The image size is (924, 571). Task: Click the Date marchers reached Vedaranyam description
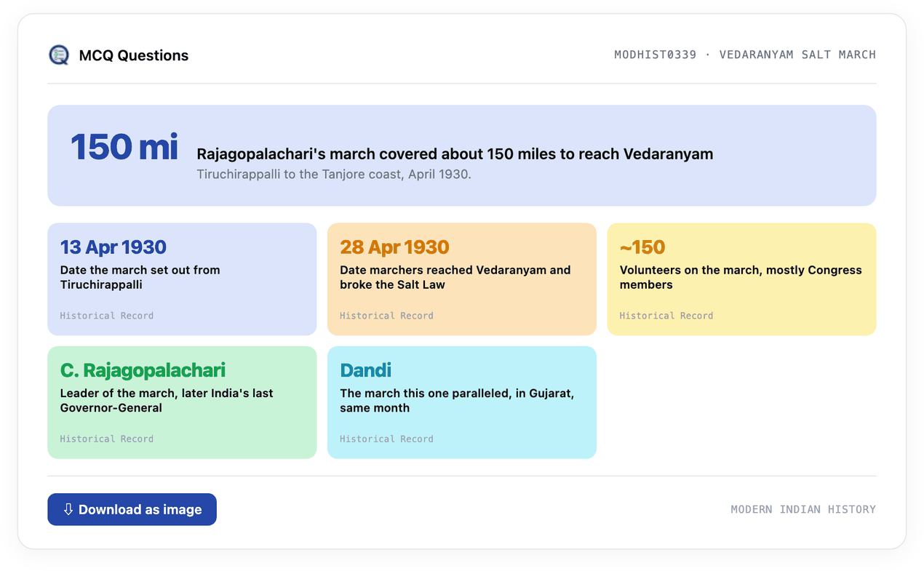(455, 277)
